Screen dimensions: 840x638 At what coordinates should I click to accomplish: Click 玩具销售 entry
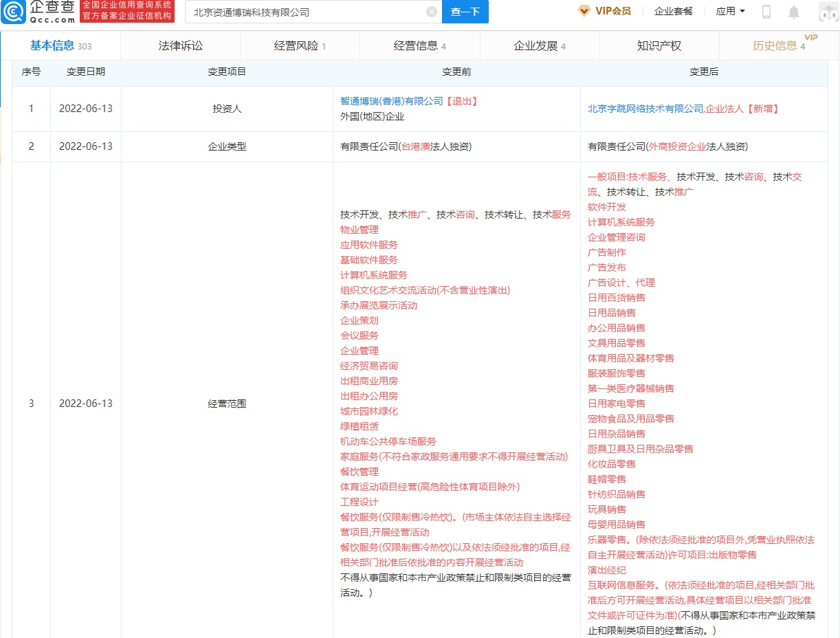[607, 509]
